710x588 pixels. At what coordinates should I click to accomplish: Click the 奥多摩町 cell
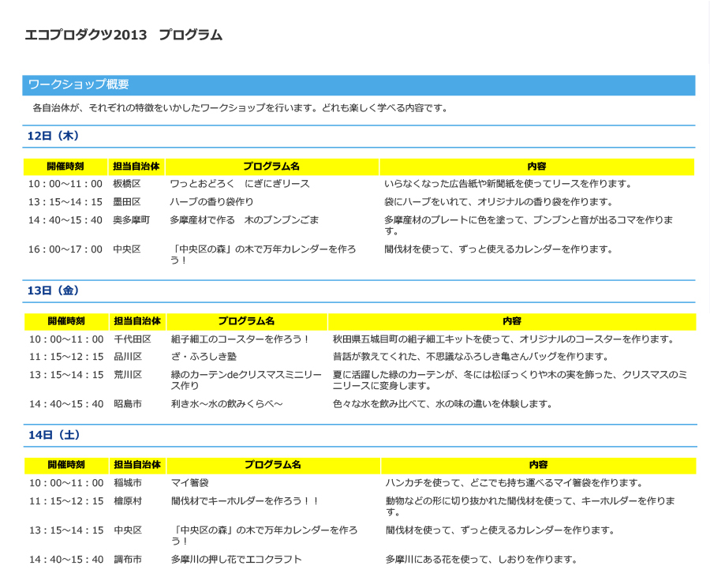131,220
